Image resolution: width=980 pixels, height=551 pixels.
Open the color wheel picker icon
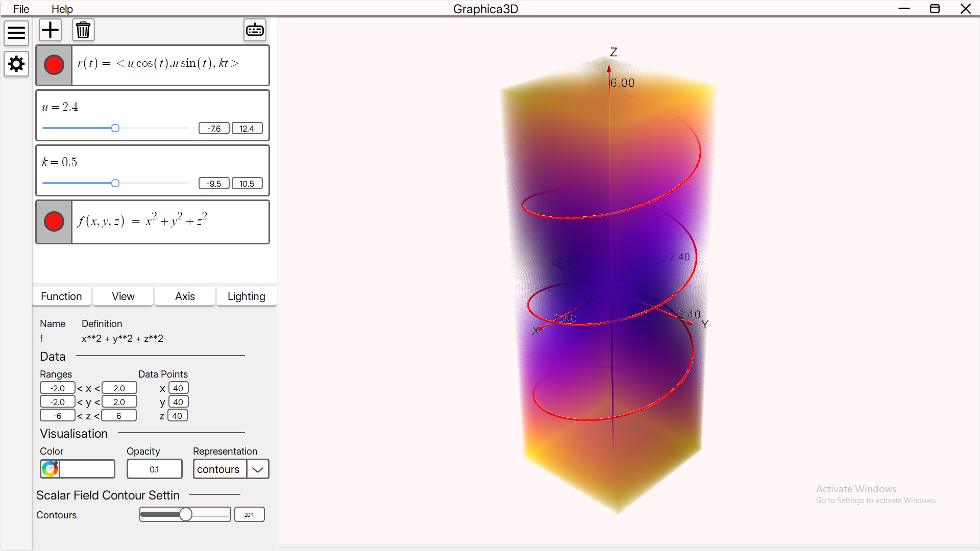click(x=50, y=469)
